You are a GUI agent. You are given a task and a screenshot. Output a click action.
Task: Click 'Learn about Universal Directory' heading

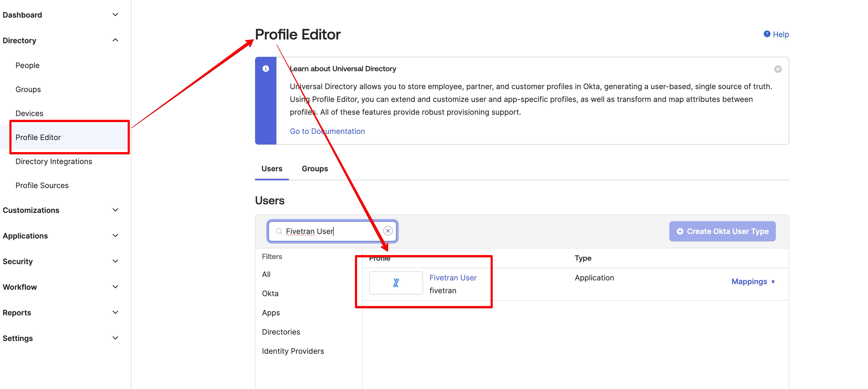[343, 69]
